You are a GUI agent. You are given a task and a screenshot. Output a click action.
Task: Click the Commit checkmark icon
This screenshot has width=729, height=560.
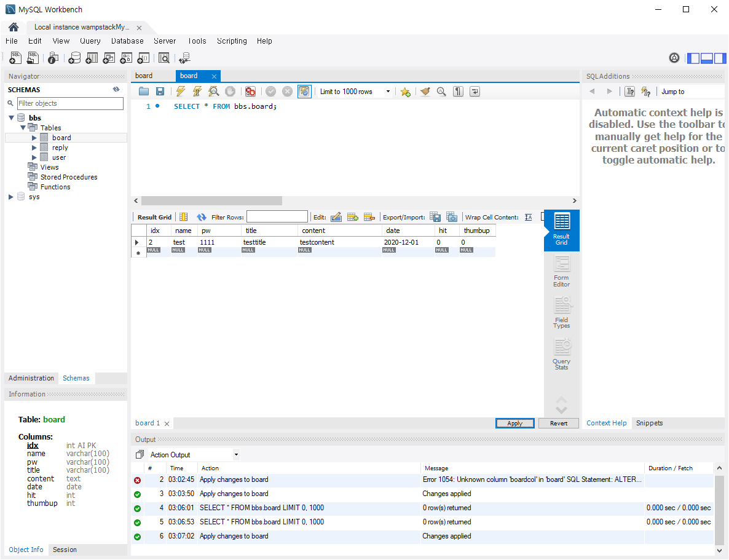pos(270,92)
